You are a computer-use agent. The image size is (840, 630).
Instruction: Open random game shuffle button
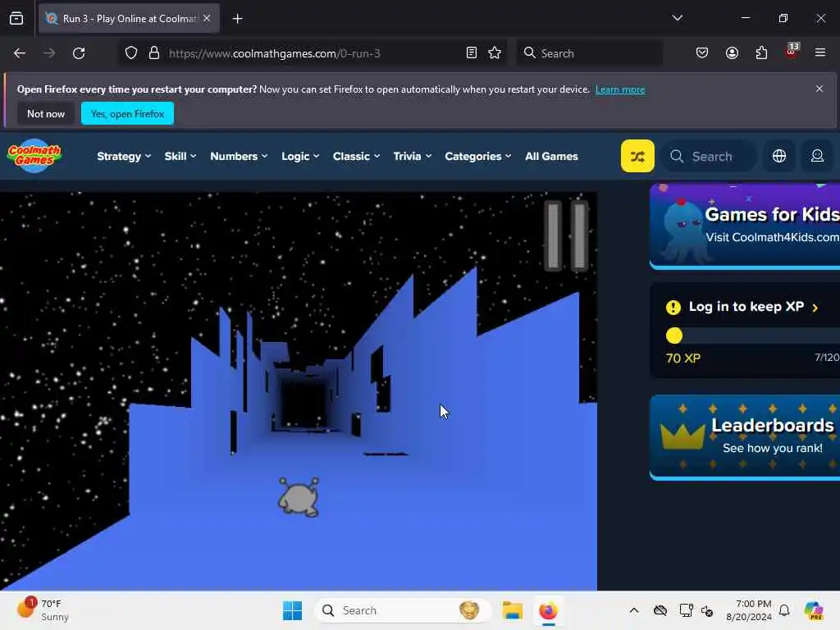tap(637, 156)
